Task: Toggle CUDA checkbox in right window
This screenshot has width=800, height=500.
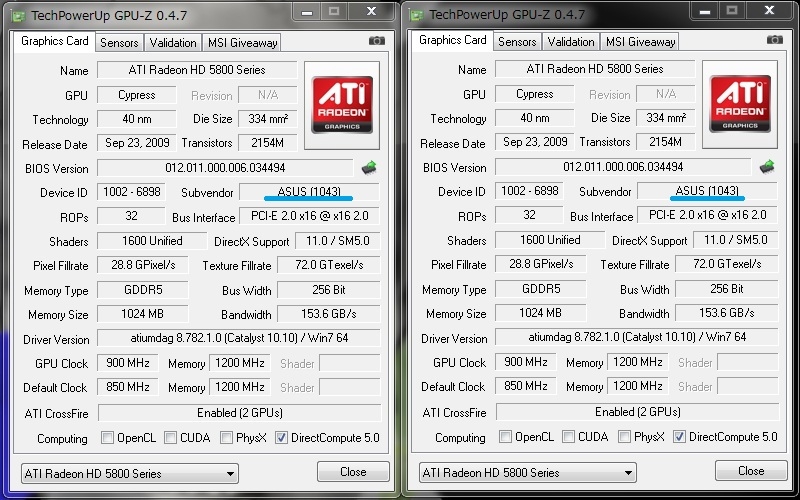Action: click(568, 437)
